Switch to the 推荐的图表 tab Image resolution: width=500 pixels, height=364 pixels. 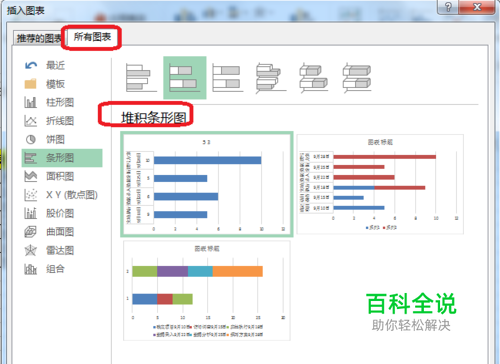(x=39, y=38)
